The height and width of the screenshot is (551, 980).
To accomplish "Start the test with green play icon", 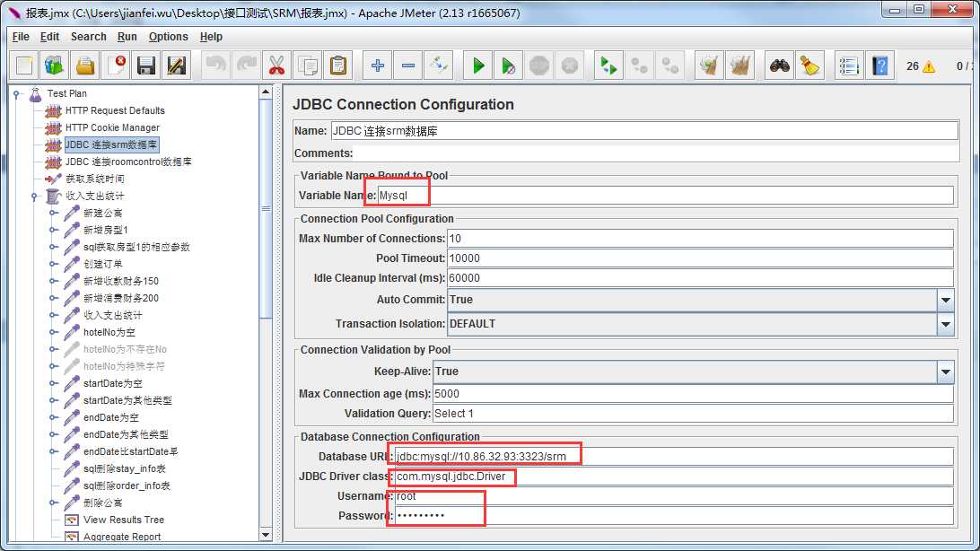I will (x=478, y=66).
